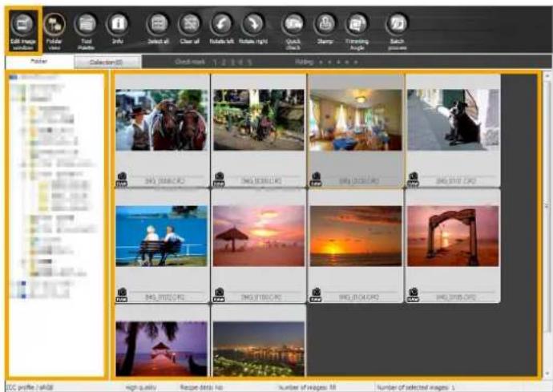Click Number of selected images status text
The width and height of the screenshot is (553, 392).
416,387
